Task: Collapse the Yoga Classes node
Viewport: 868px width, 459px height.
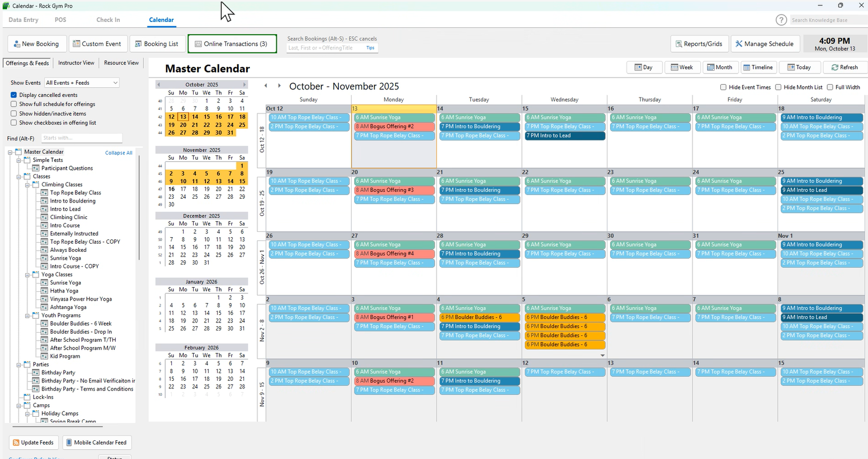Action: pyautogui.click(x=27, y=275)
